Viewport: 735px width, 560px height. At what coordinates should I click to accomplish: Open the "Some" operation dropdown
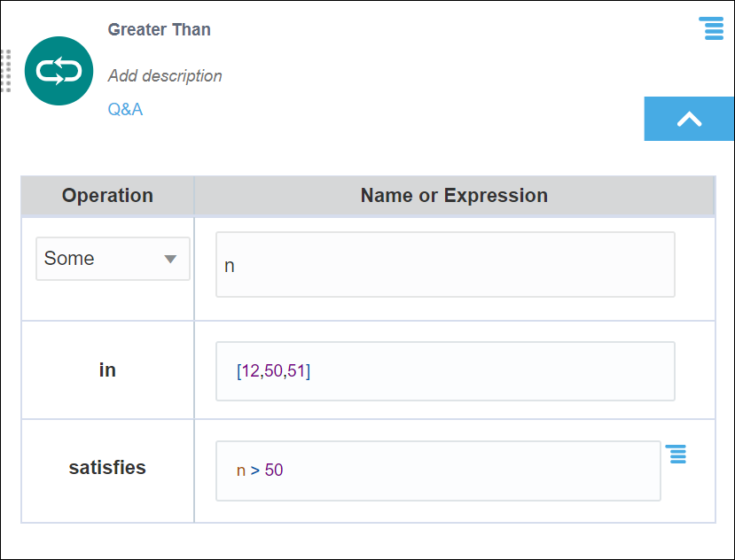coord(113,259)
